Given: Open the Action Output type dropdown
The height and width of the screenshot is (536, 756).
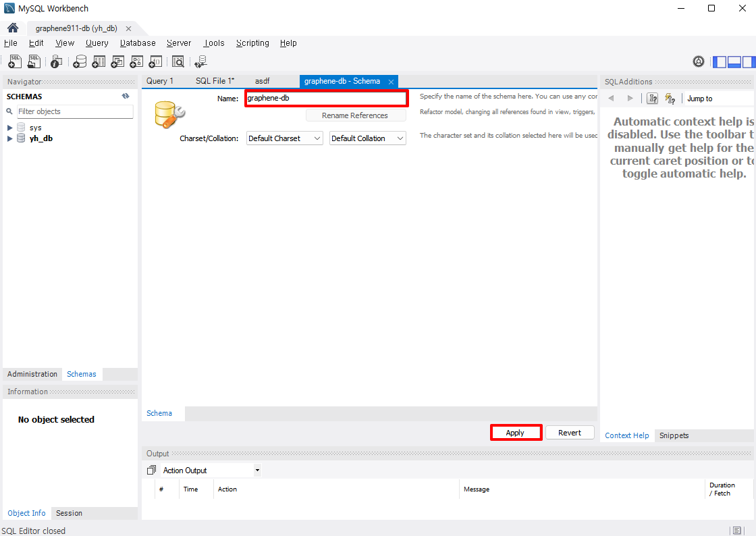Looking at the screenshot, I should pos(211,470).
